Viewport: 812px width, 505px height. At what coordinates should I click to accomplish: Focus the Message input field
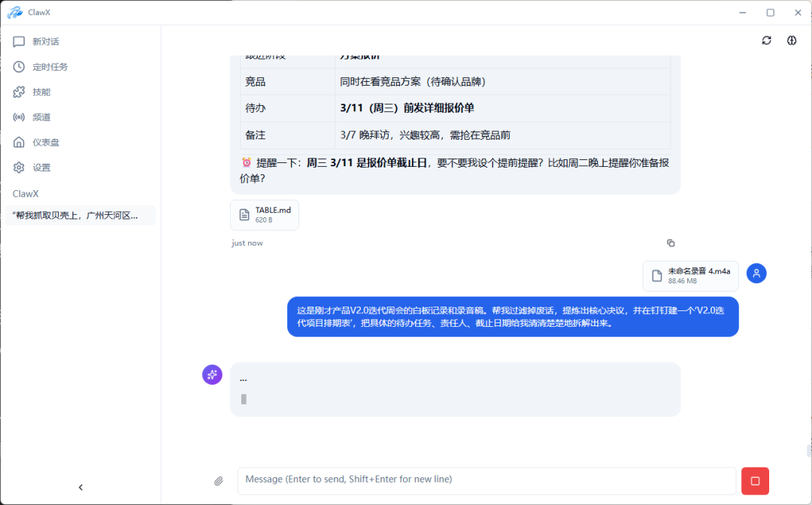486,481
